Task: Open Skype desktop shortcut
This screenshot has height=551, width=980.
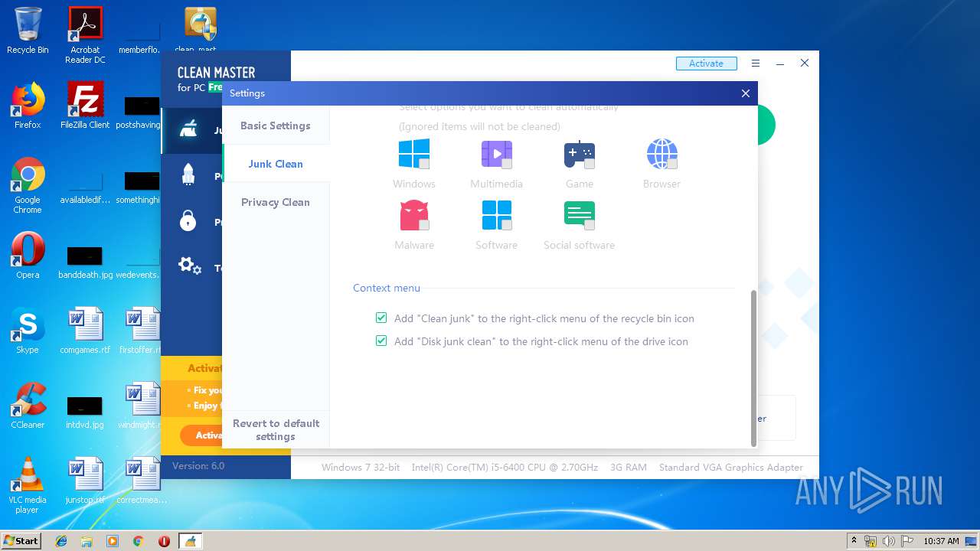Action: (28, 331)
